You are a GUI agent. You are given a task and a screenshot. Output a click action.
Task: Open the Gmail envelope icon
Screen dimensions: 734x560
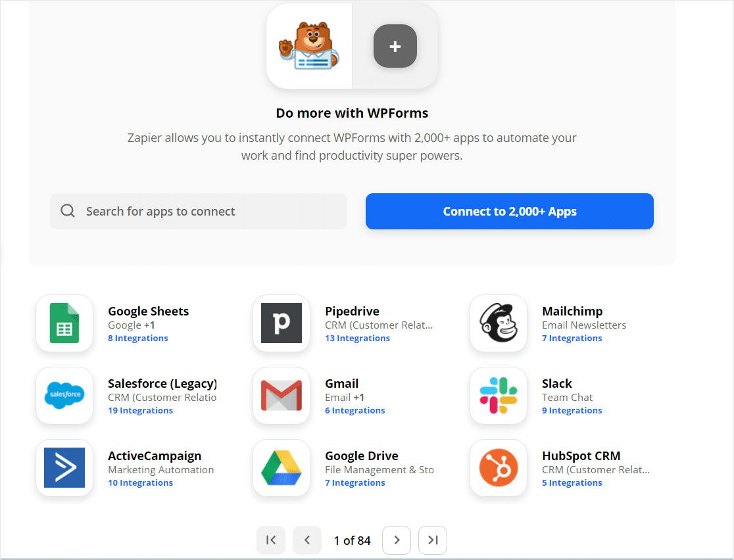(x=281, y=395)
